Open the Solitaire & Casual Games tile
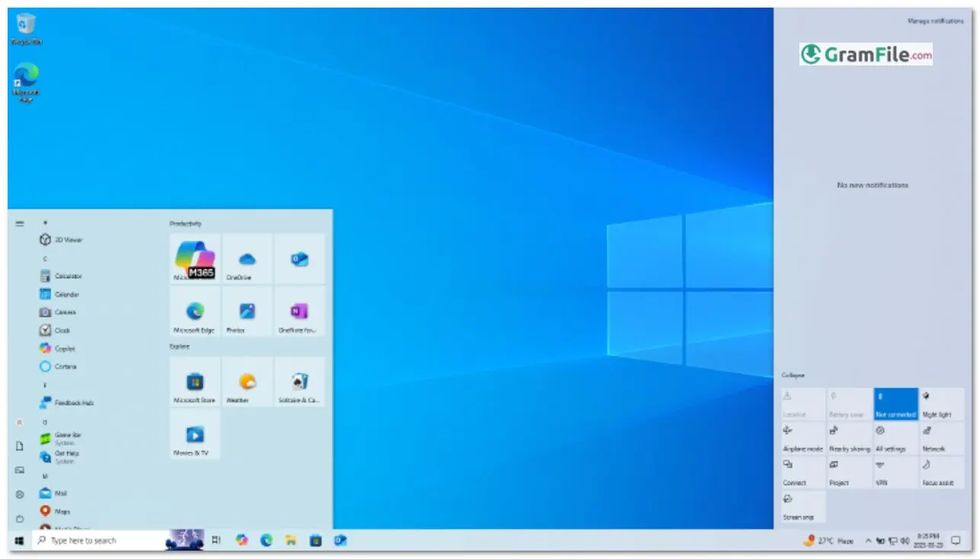 coord(299,382)
